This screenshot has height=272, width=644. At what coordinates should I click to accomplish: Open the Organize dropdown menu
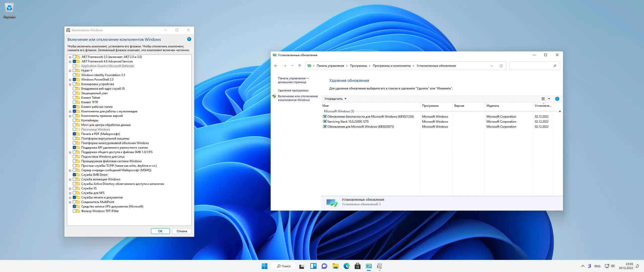tap(335, 99)
